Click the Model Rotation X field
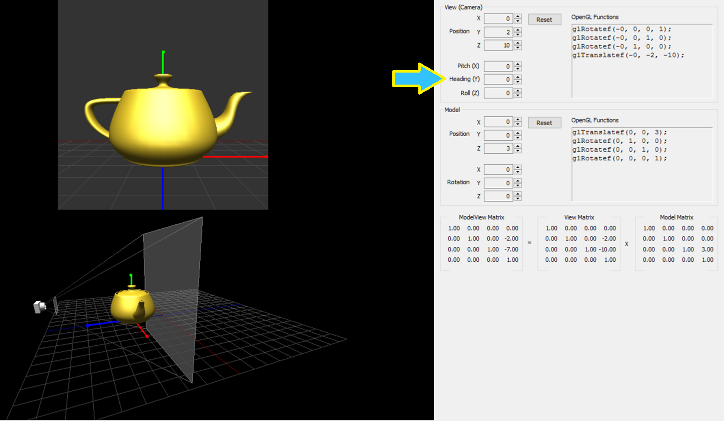The image size is (724, 421). (x=498, y=169)
